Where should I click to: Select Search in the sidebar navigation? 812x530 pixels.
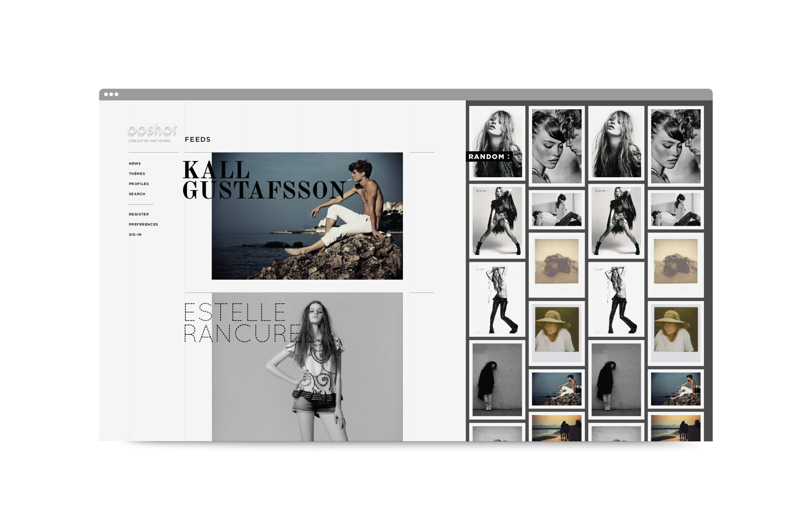137,194
